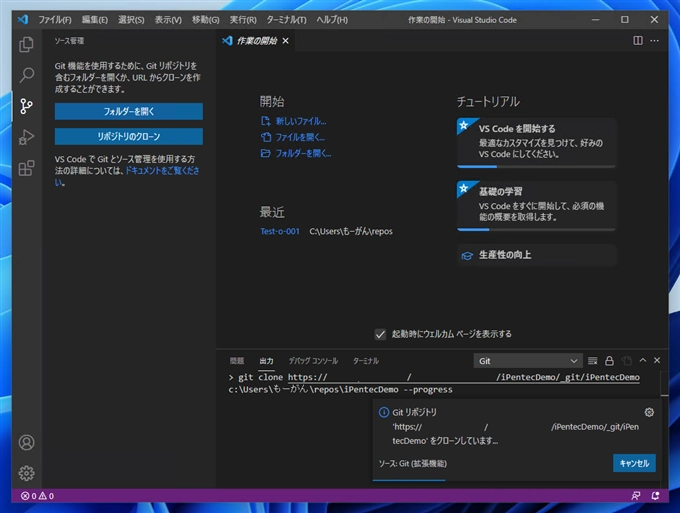The width and height of the screenshot is (680, 513).
Task: Open the Accounts icon in activity bar
Action: (x=26, y=442)
